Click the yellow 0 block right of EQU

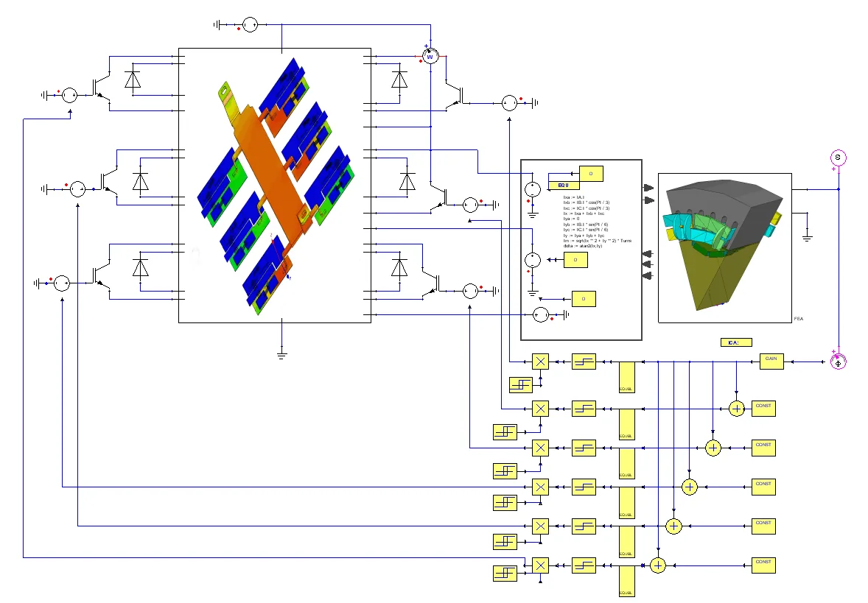pos(591,174)
